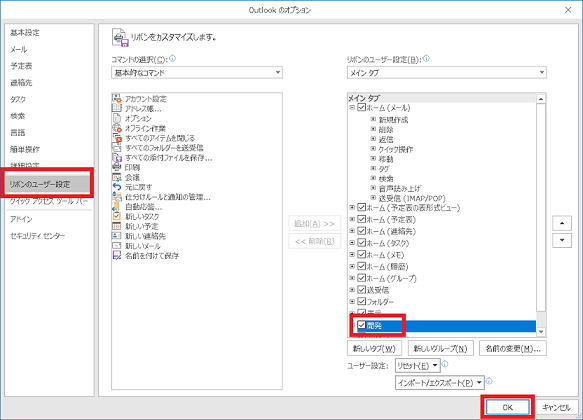Expand the 送受信 (IMAP/POP) group node
This screenshot has height=420, width=583.
(x=373, y=198)
